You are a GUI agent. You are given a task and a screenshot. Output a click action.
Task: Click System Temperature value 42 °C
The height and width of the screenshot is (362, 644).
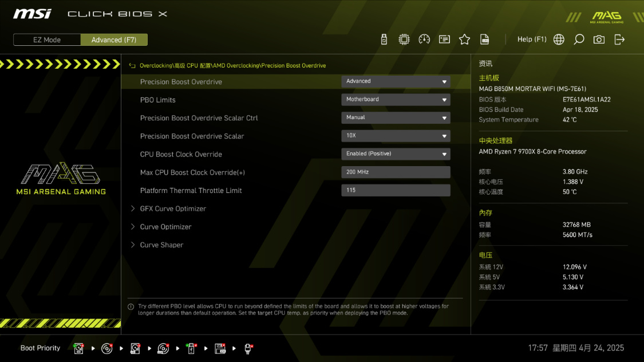click(x=570, y=120)
